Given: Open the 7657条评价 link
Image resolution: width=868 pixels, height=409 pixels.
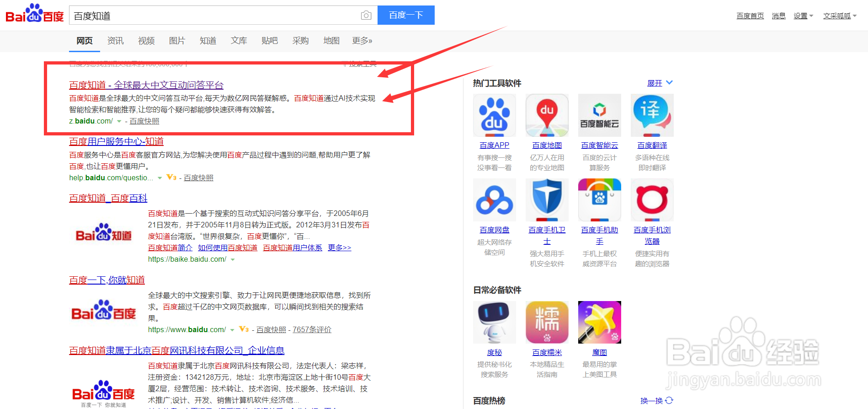Looking at the screenshot, I should [312, 329].
